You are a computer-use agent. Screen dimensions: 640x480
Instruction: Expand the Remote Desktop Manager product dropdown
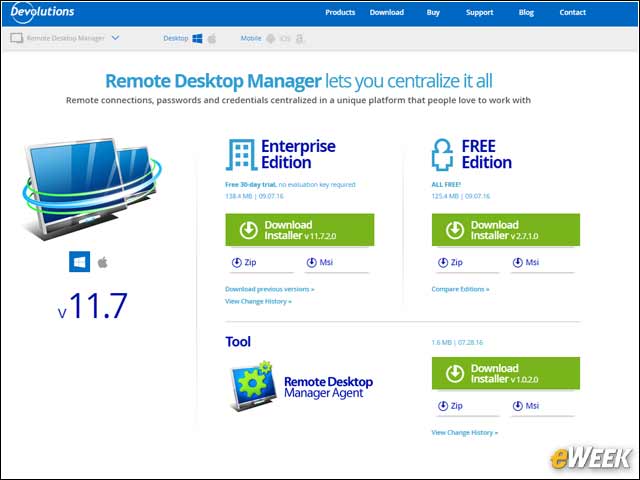pos(116,38)
